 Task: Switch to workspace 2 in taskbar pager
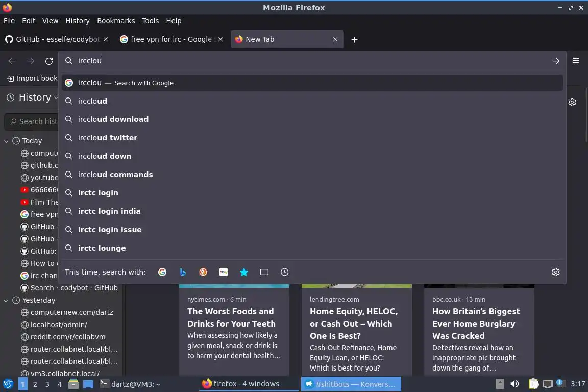[35, 384]
